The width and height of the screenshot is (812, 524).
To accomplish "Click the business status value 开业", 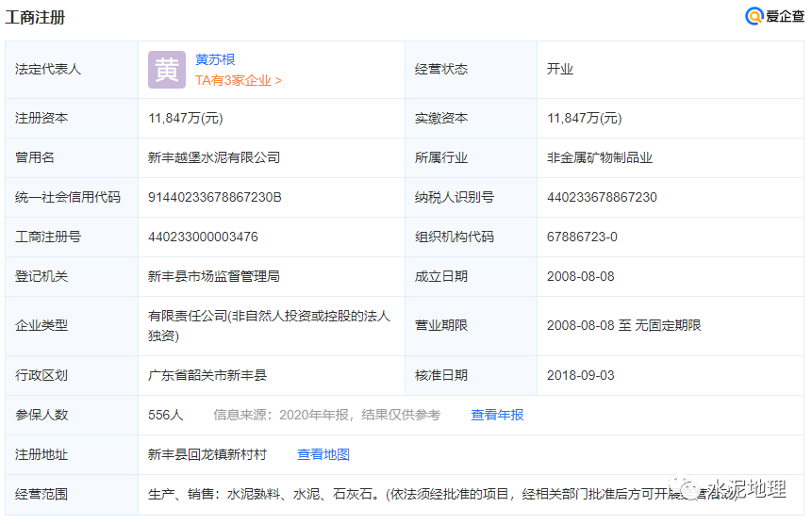I will [x=560, y=69].
